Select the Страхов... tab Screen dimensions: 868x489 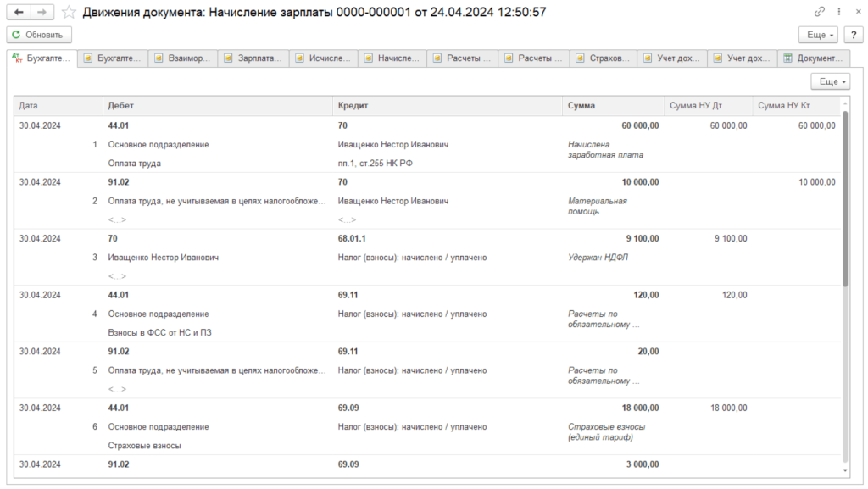coord(604,58)
